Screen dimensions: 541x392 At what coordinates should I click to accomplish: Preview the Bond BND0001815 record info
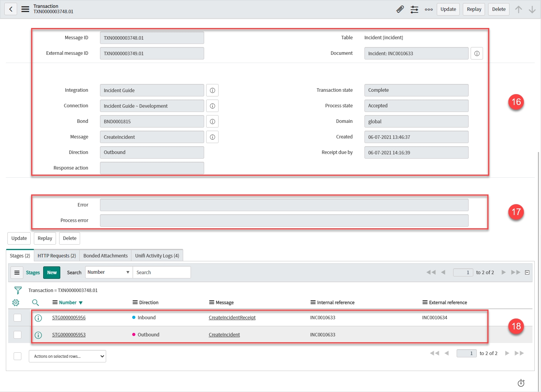212,121
